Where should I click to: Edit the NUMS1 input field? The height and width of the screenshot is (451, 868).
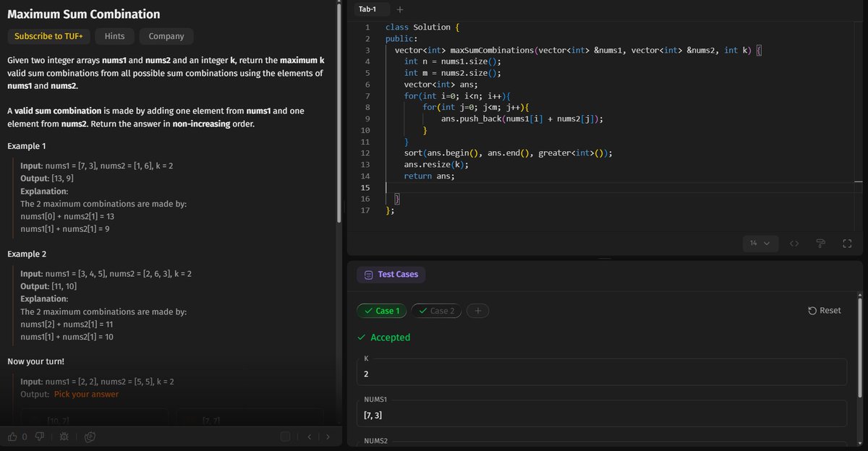point(601,413)
